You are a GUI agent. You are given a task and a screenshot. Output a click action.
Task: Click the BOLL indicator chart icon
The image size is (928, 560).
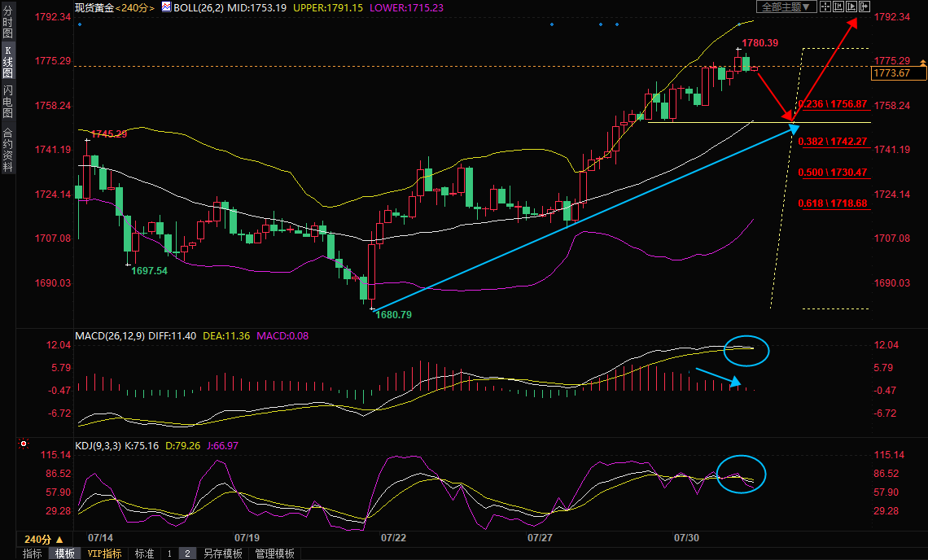[166, 7]
